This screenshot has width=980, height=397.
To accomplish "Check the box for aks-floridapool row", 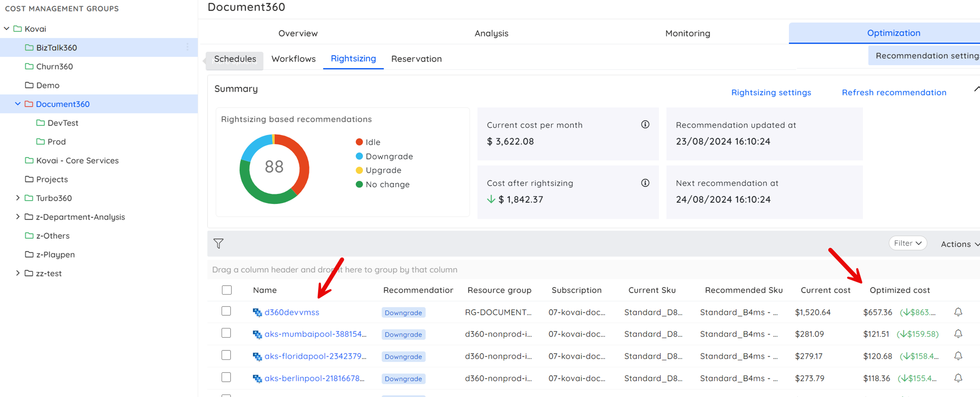I will pyautogui.click(x=226, y=355).
